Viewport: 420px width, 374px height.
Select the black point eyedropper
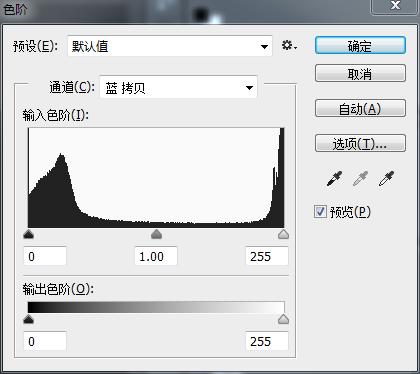[334, 179]
